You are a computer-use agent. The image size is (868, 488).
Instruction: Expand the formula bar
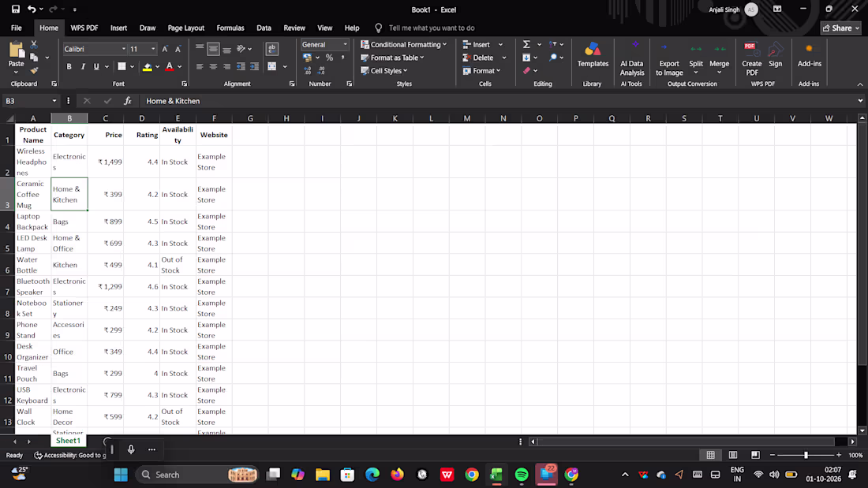coord(860,101)
